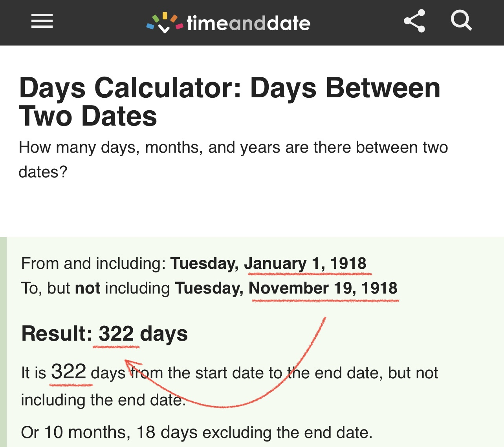Click the green left border of results
This screenshot has width=504, height=447.
click(x=3, y=341)
